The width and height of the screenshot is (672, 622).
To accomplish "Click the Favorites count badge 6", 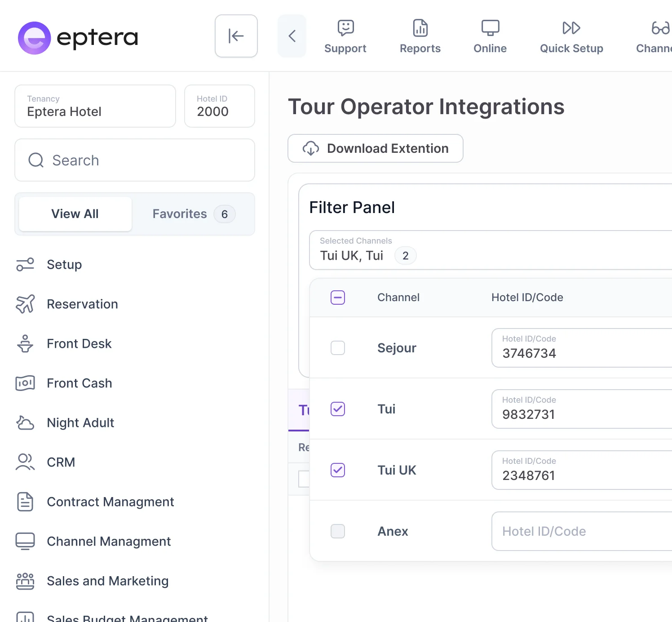I will [x=225, y=214].
